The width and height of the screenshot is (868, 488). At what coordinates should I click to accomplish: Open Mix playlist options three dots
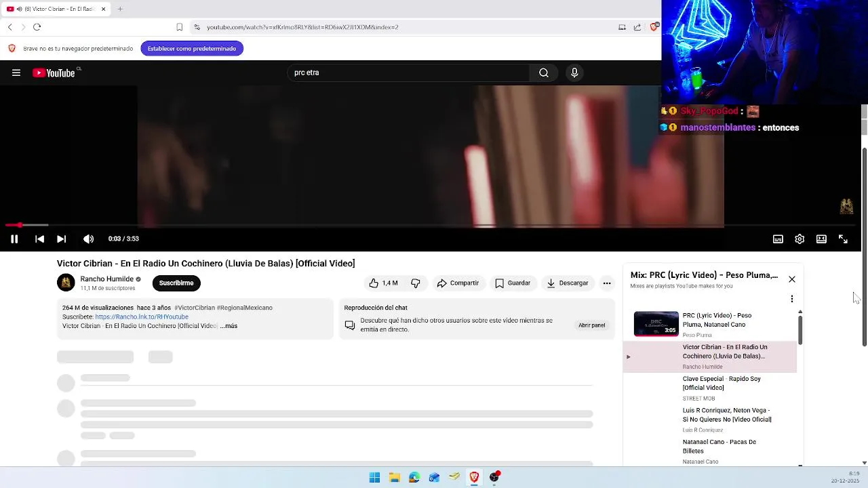click(x=791, y=299)
